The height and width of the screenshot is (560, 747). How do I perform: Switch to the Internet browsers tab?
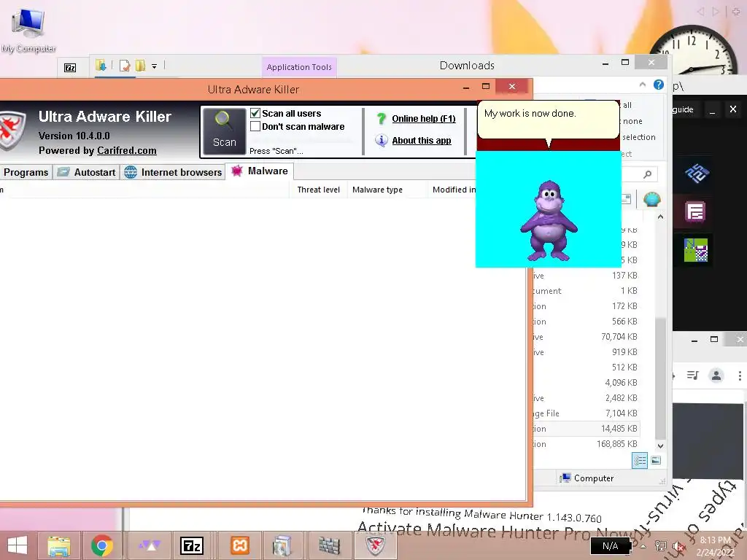click(x=173, y=172)
